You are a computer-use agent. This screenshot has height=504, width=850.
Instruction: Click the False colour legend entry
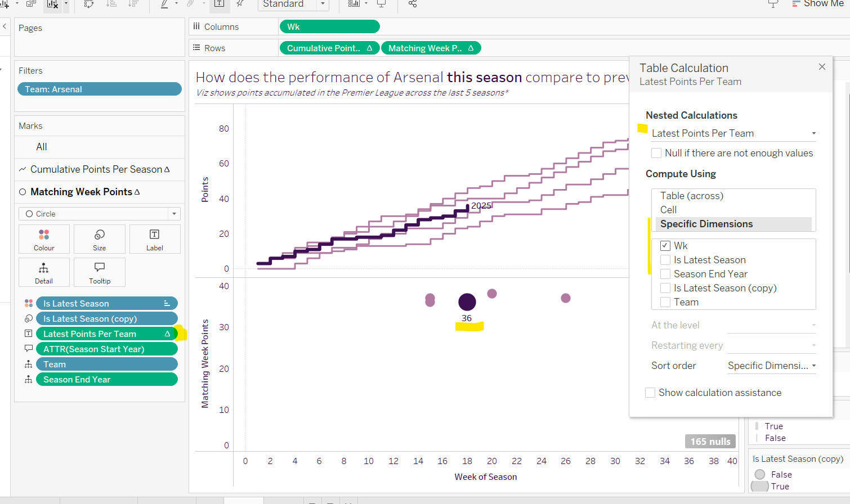[775, 438]
